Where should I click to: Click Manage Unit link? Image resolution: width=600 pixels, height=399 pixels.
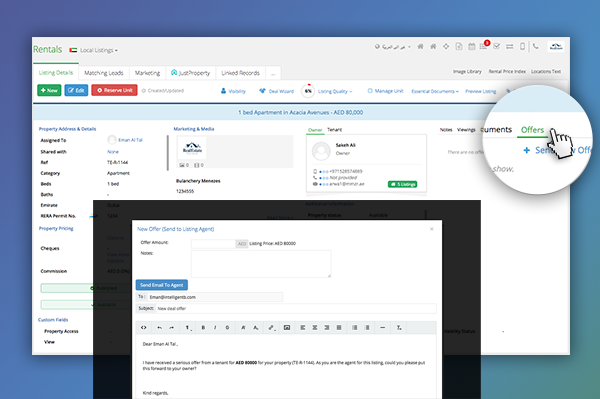[x=385, y=91]
